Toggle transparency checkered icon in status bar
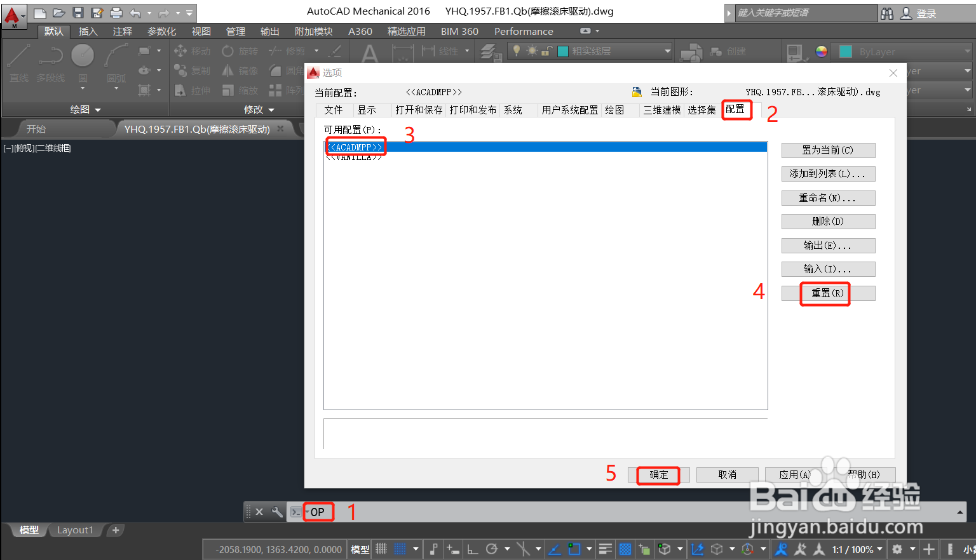Image resolution: width=976 pixels, height=560 pixels. (625, 549)
